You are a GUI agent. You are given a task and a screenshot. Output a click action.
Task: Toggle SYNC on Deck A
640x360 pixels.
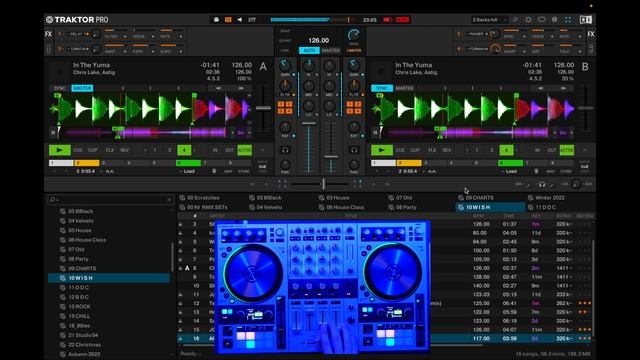coord(60,88)
